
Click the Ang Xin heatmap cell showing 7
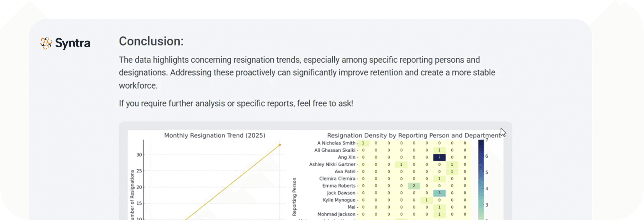439,157
